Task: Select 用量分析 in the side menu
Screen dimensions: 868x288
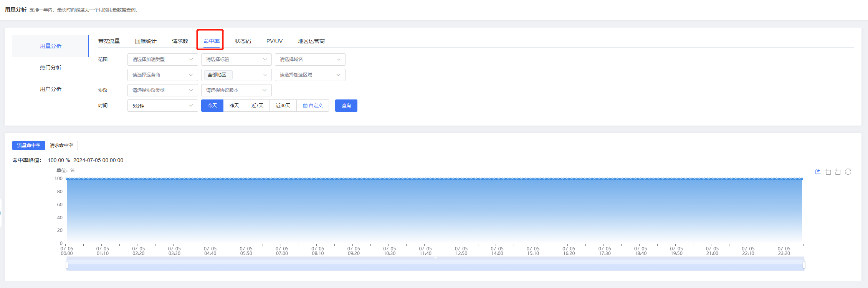Action: (51, 46)
